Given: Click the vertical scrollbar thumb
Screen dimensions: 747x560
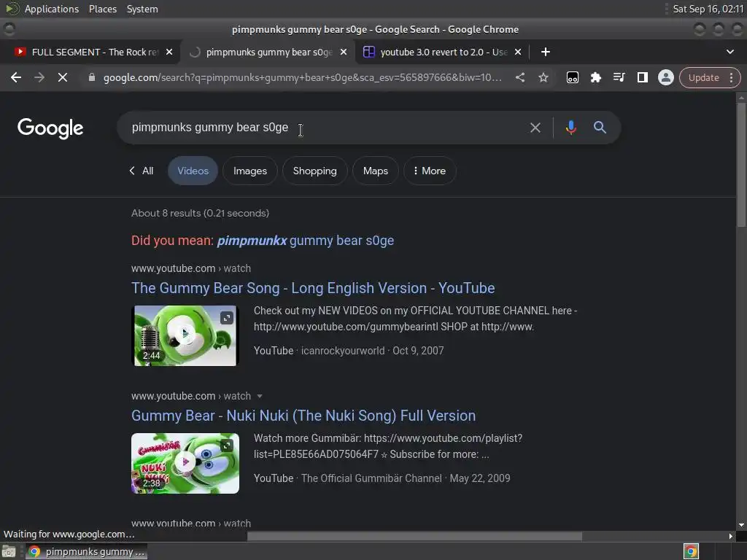Looking at the screenshot, I should (x=741, y=164).
